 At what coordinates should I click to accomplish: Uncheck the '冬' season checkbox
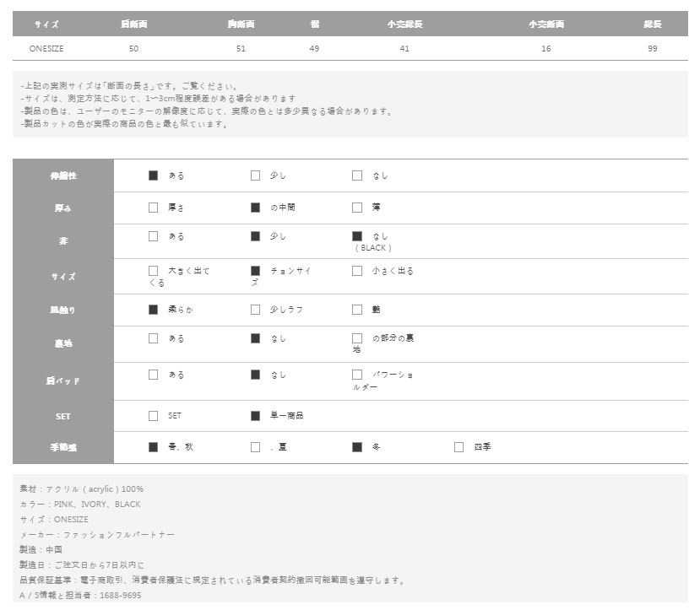(357, 447)
